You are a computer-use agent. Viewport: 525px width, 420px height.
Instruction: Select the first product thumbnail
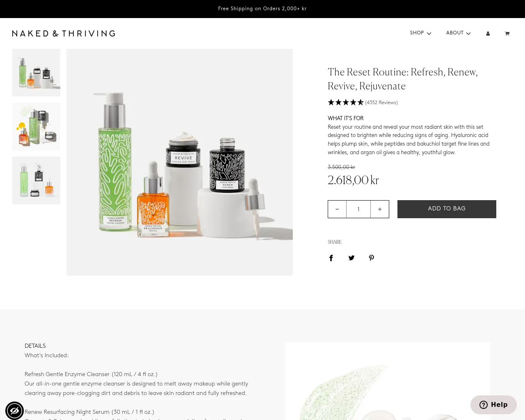[x=36, y=73]
